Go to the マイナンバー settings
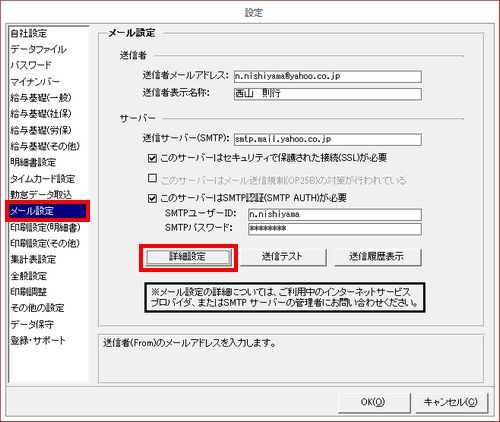 [35, 81]
